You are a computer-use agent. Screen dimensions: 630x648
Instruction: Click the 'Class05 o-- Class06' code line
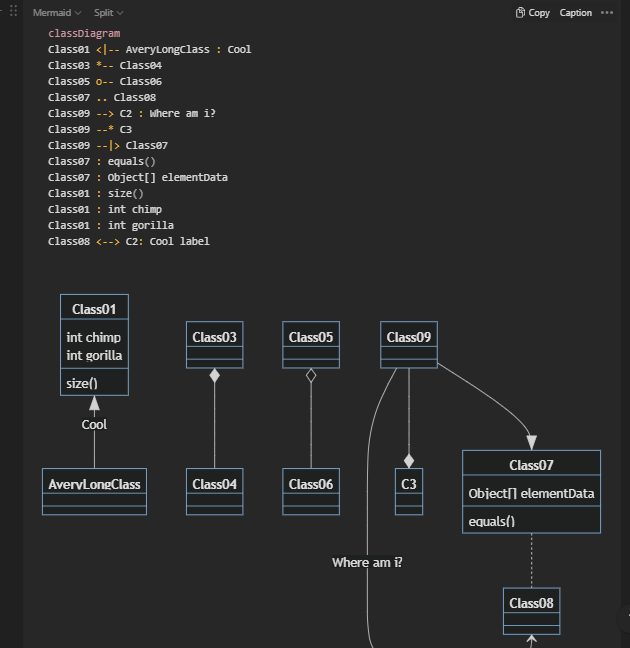click(105, 81)
